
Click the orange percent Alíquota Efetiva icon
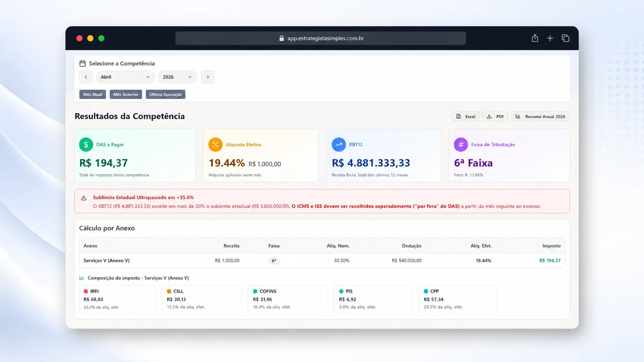(x=215, y=145)
